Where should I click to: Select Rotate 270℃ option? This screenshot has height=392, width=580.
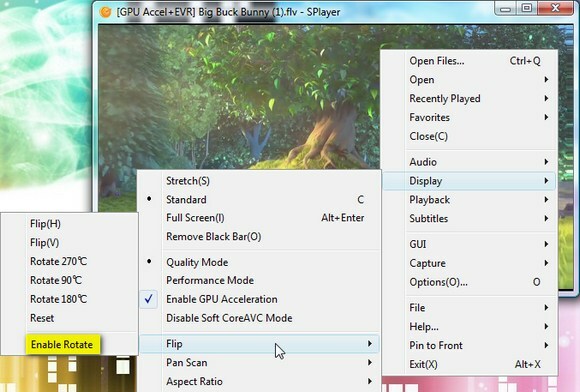coord(70,261)
